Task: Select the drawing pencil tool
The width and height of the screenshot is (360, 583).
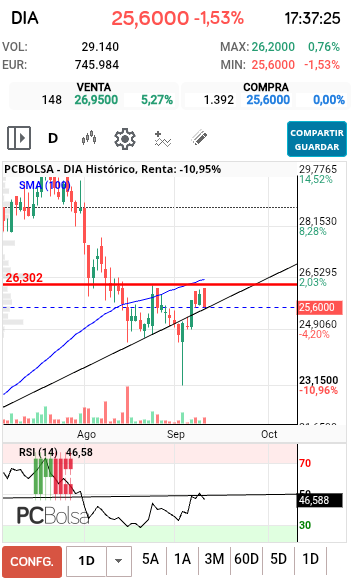Action: [199, 138]
